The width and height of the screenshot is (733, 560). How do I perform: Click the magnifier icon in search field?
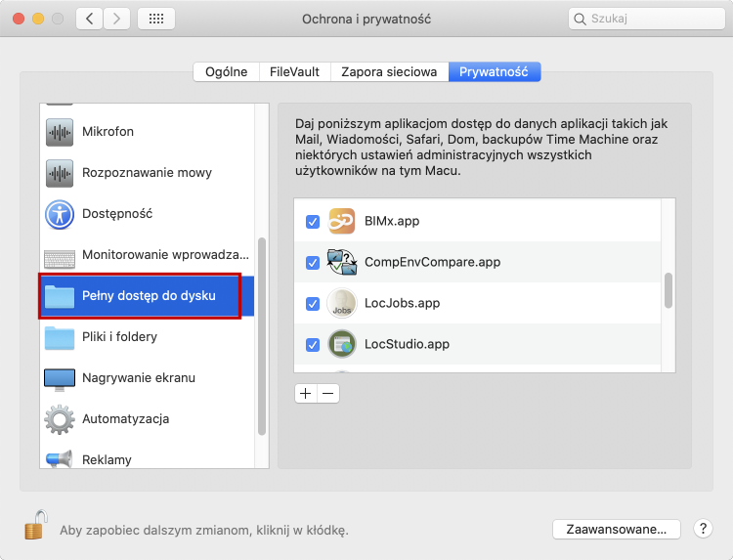pos(580,19)
